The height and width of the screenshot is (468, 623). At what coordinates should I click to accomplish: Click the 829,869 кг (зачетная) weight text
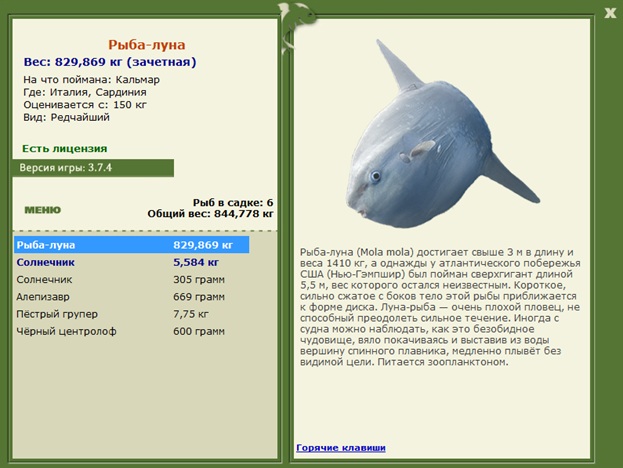(146, 62)
